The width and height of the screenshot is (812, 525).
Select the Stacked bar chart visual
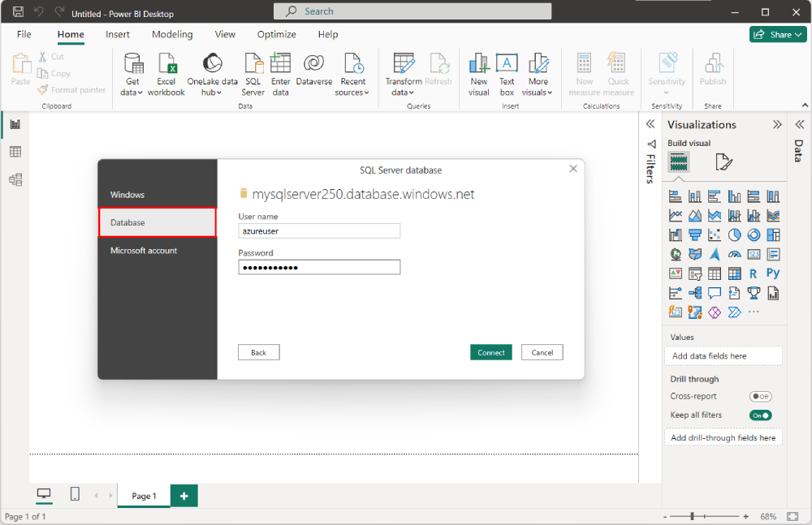676,196
